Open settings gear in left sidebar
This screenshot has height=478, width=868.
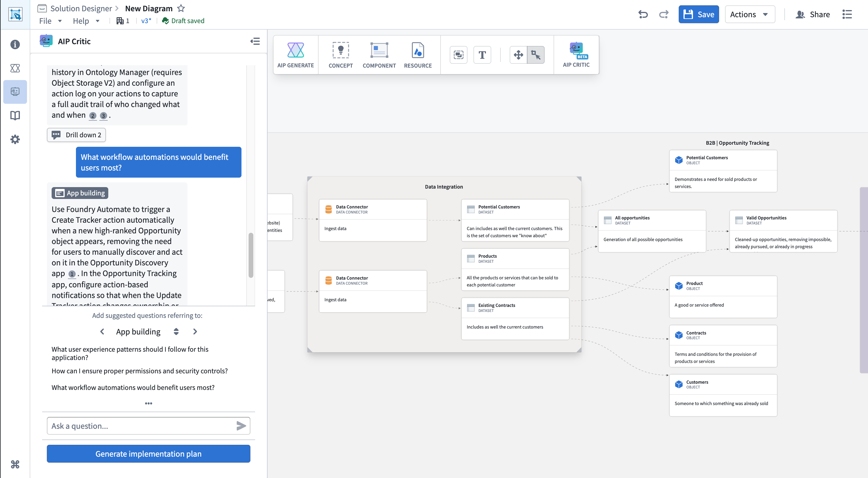[x=15, y=139]
